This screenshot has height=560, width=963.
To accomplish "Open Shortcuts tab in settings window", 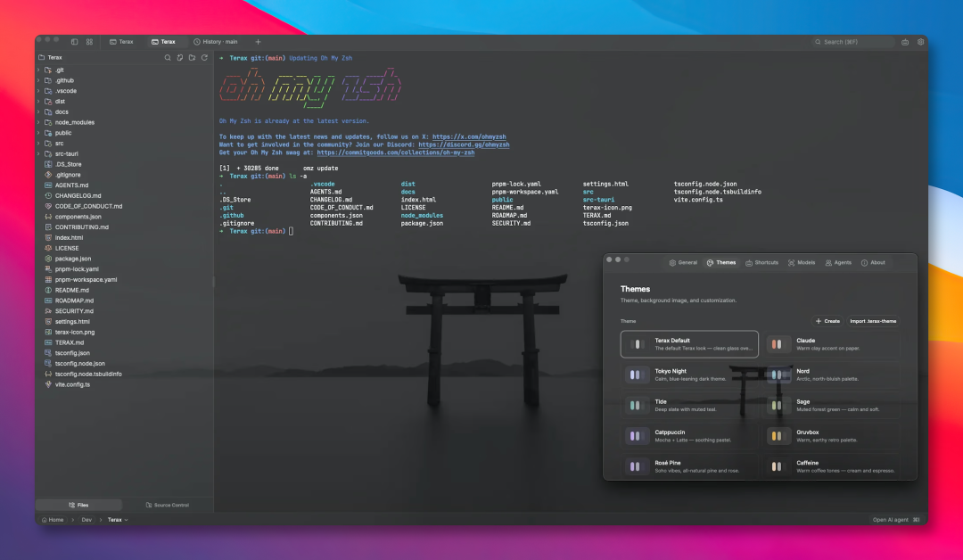I will click(761, 263).
